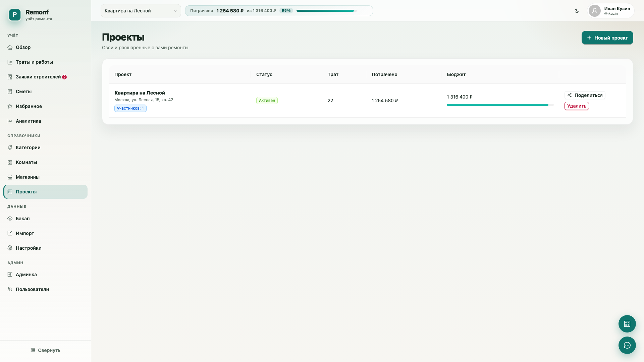Click the Новый проект button
Viewport: 644px width, 362px height.
[607, 38]
